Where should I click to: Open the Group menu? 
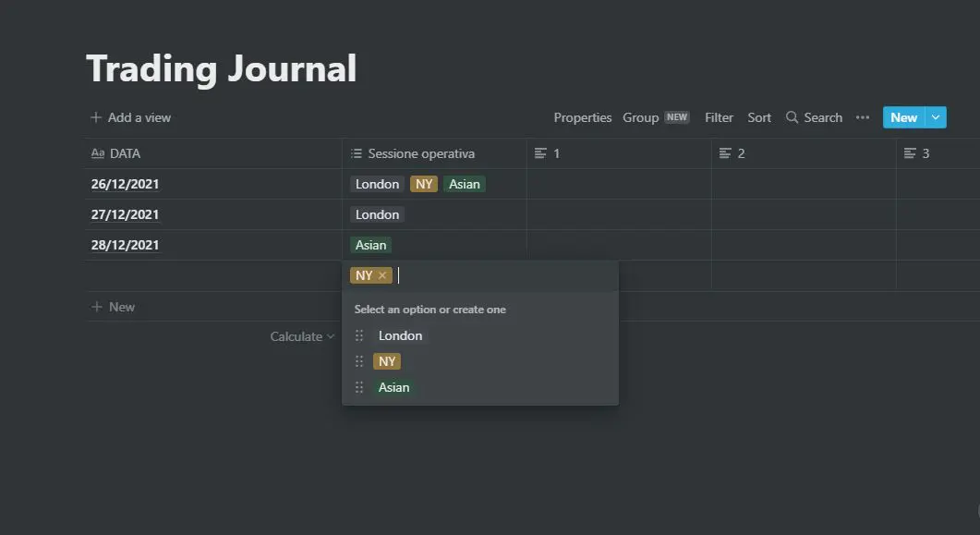coord(641,117)
